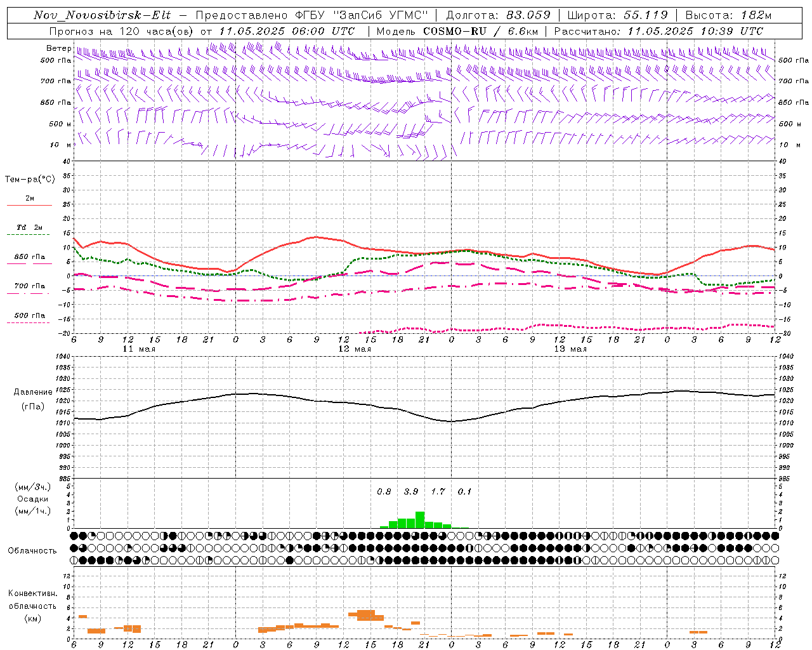812x650 pixels.
Task: Click the solid line sample under the 2м legend
Action: pyautogui.click(x=29, y=206)
